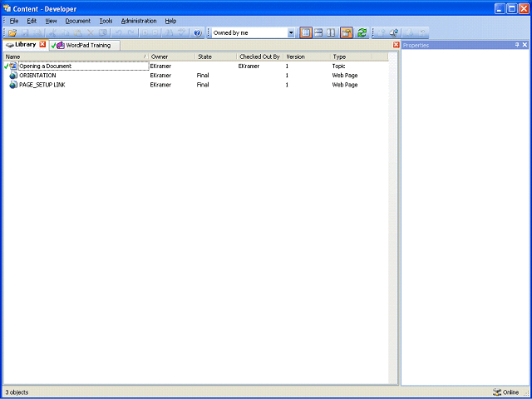
Task: Click the grayed Cancel Check Out icon
Action: (x=422, y=33)
